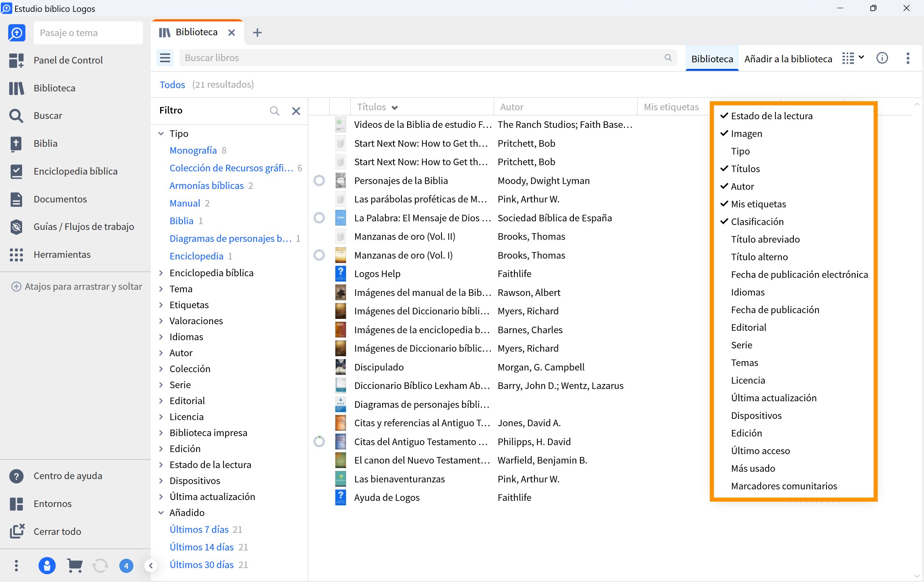Collapse the sidebar with the arrow button
This screenshot has width=924, height=582.
pos(151,566)
